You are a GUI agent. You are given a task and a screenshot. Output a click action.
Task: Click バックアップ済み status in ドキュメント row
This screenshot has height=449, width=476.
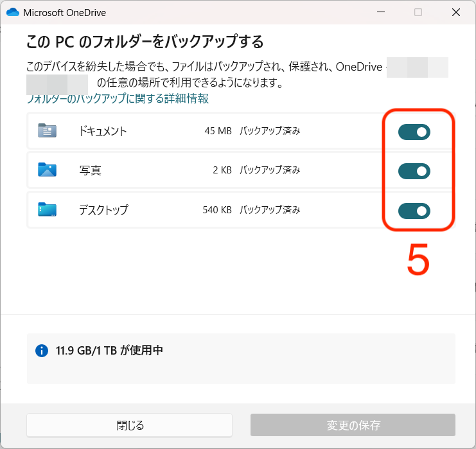pos(270,131)
